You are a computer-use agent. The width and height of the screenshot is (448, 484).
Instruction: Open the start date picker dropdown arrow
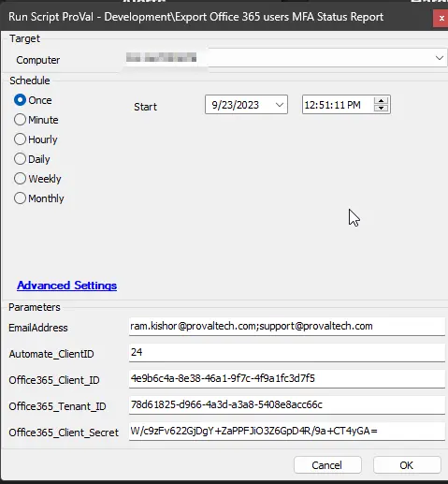(x=280, y=105)
